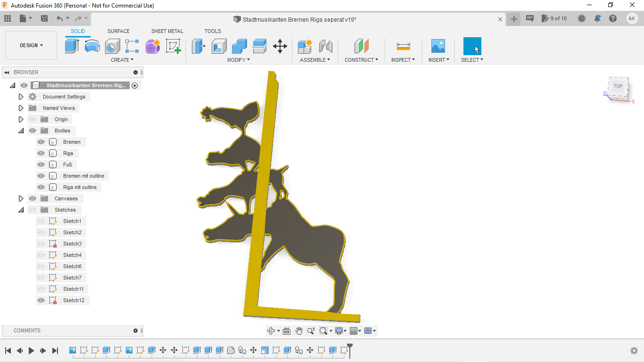Jump to the end of the timeline

point(55,350)
